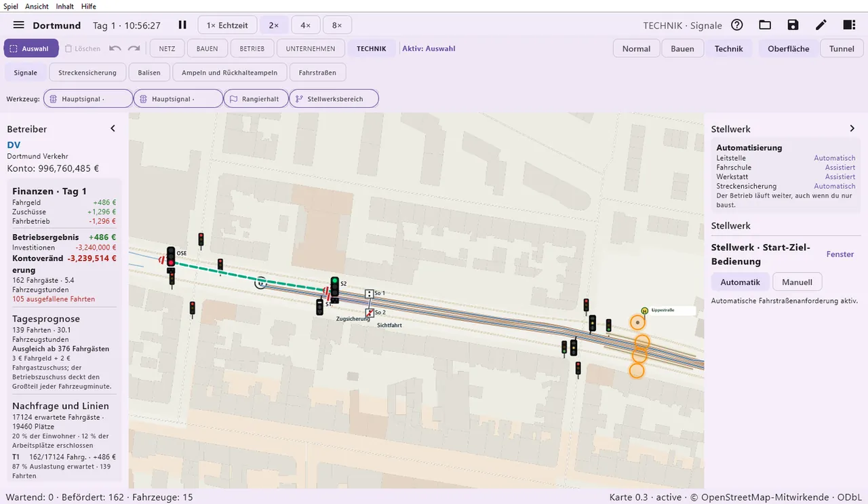Click the So 2 sign on the map

[369, 313]
